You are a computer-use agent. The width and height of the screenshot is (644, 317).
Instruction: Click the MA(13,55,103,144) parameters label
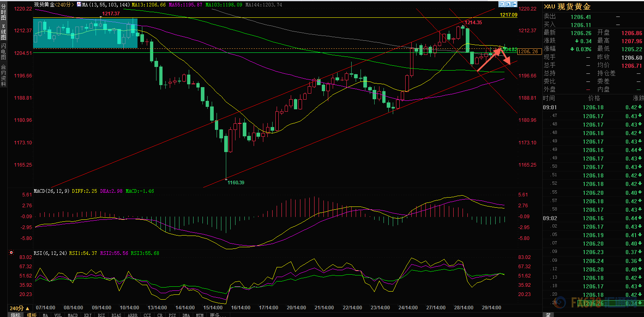(106, 5)
